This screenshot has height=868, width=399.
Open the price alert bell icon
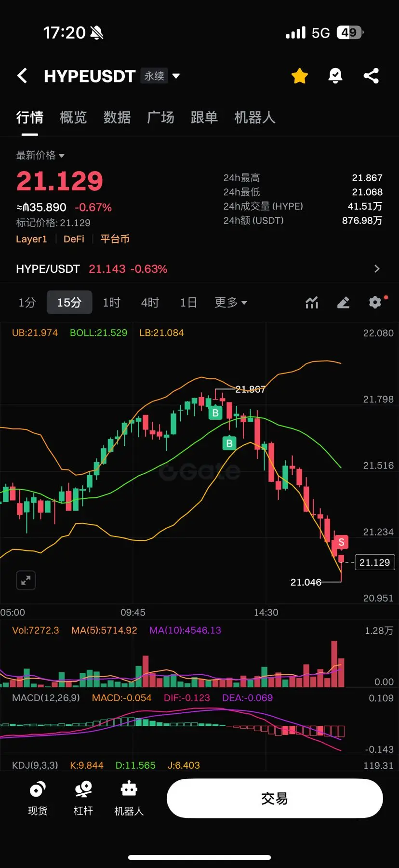point(335,76)
